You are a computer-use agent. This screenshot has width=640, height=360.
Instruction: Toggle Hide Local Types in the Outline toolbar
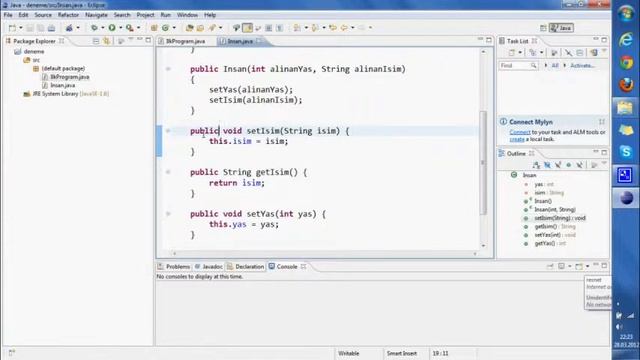(579, 165)
